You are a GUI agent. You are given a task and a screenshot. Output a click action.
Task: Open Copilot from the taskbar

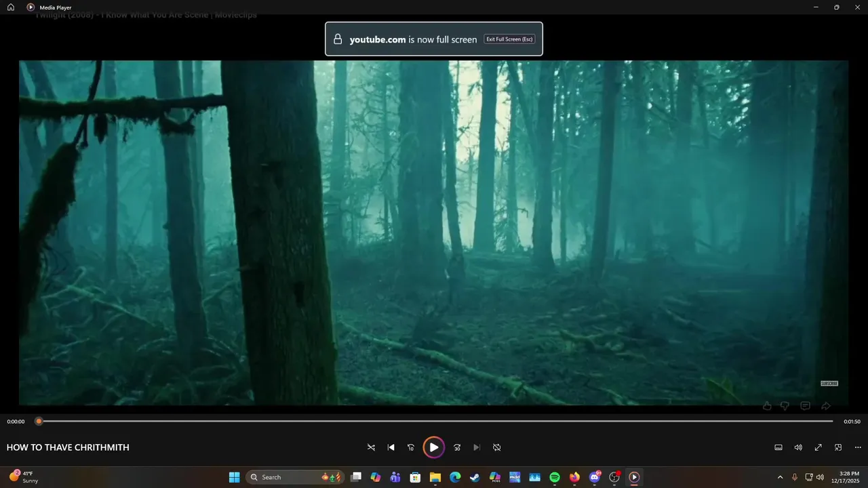376,477
